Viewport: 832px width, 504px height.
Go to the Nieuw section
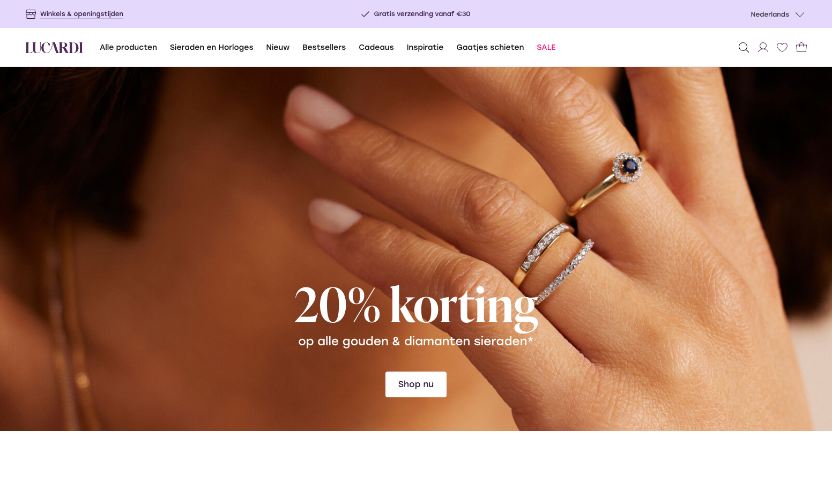[x=278, y=47]
